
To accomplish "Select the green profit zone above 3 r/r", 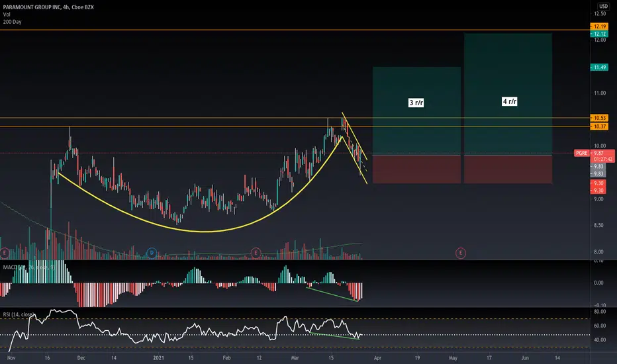I will [416, 111].
